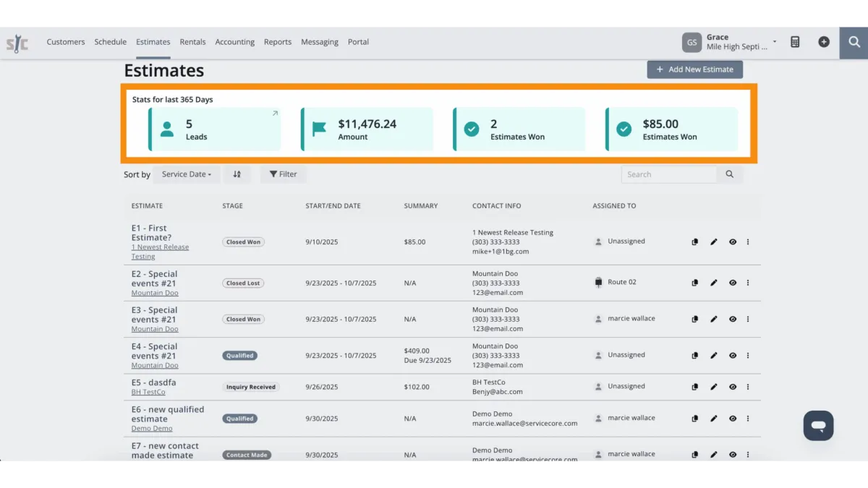View estimate E3 with eye icon
The image size is (868, 488).
pyautogui.click(x=733, y=319)
